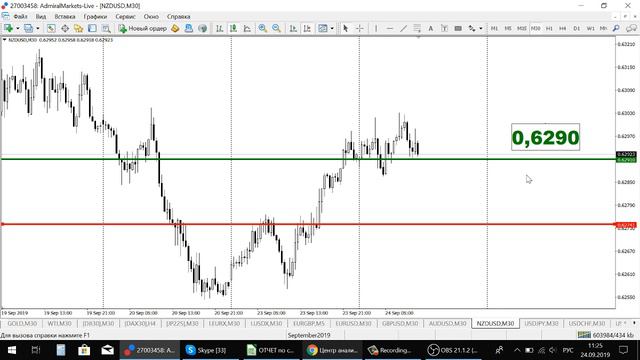This screenshot has height=360, width=640.
Task: Expand the profiles dropdown arrow
Action: coord(38,28)
